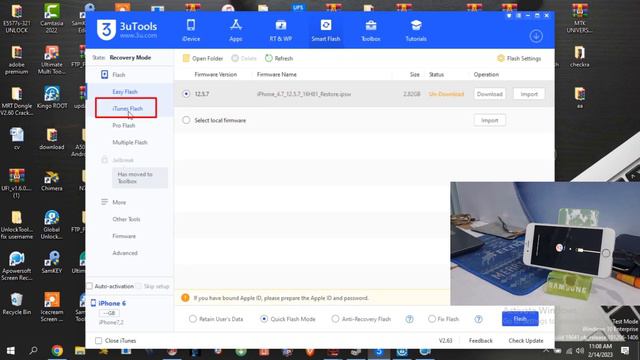Open Advanced in the sidebar
The height and width of the screenshot is (360, 640).
(x=125, y=253)
